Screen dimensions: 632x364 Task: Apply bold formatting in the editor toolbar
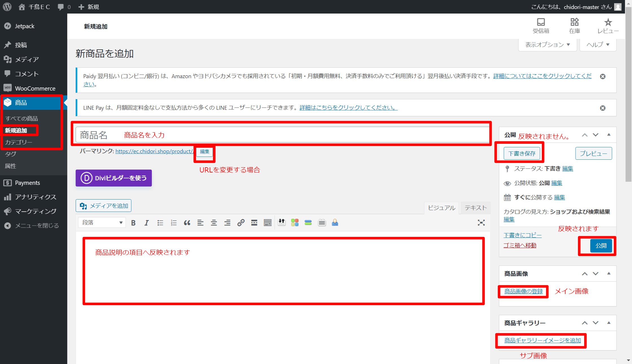point(133,222)
